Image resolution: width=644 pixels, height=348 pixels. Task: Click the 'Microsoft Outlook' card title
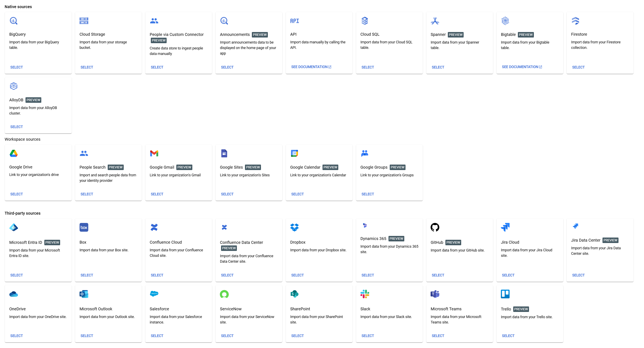point(96,309)
